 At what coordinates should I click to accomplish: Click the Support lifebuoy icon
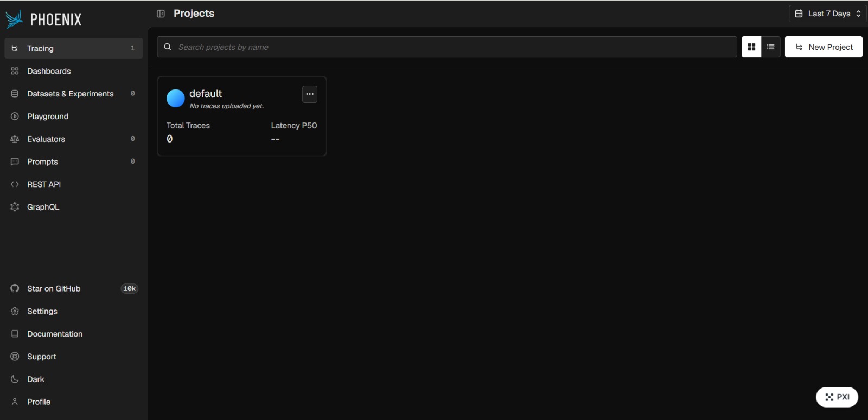(x=15, y=357)
